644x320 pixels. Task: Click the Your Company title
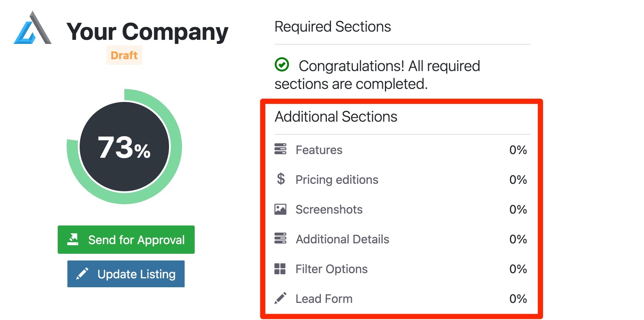point(147,31)
